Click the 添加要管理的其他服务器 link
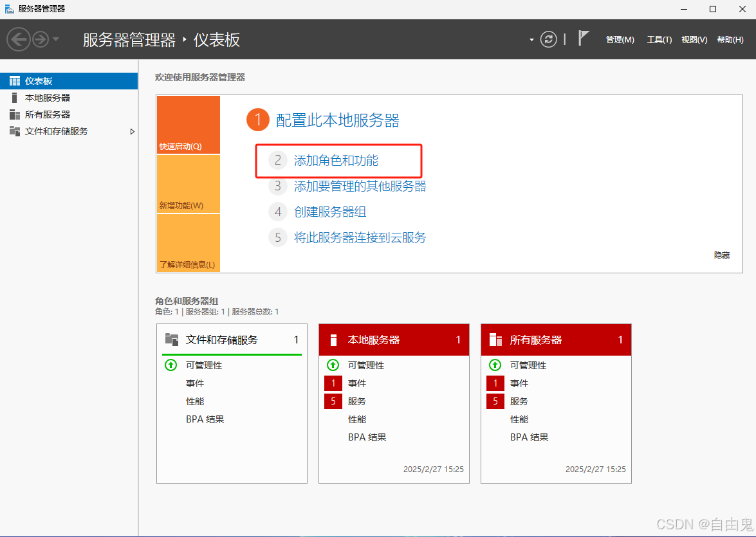756x537 pixels. (360, 186)
